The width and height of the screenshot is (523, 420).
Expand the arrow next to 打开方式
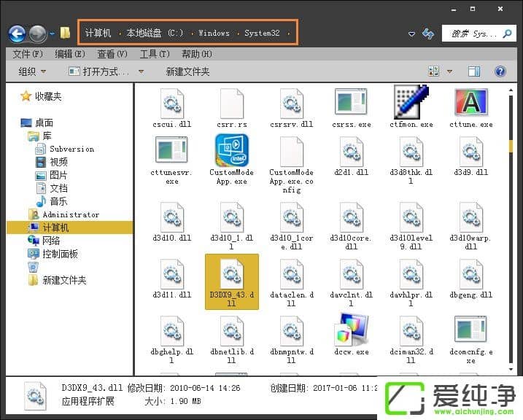[141, 71]
